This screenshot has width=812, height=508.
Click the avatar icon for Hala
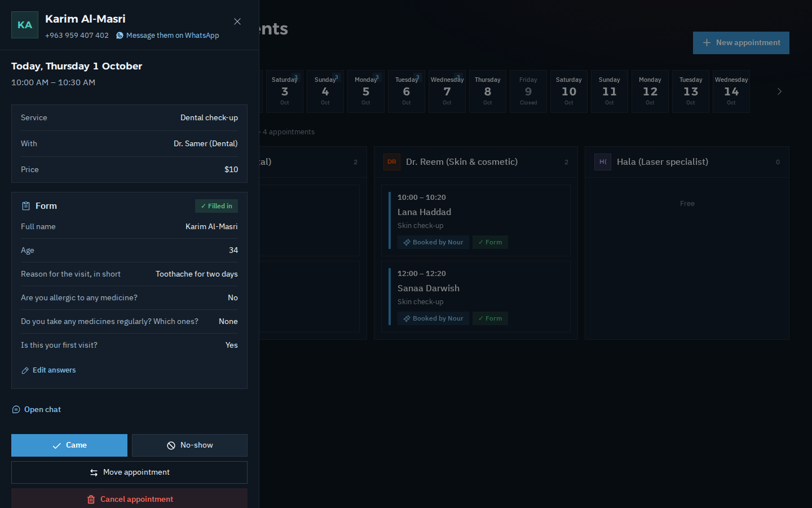pos(603,162)
